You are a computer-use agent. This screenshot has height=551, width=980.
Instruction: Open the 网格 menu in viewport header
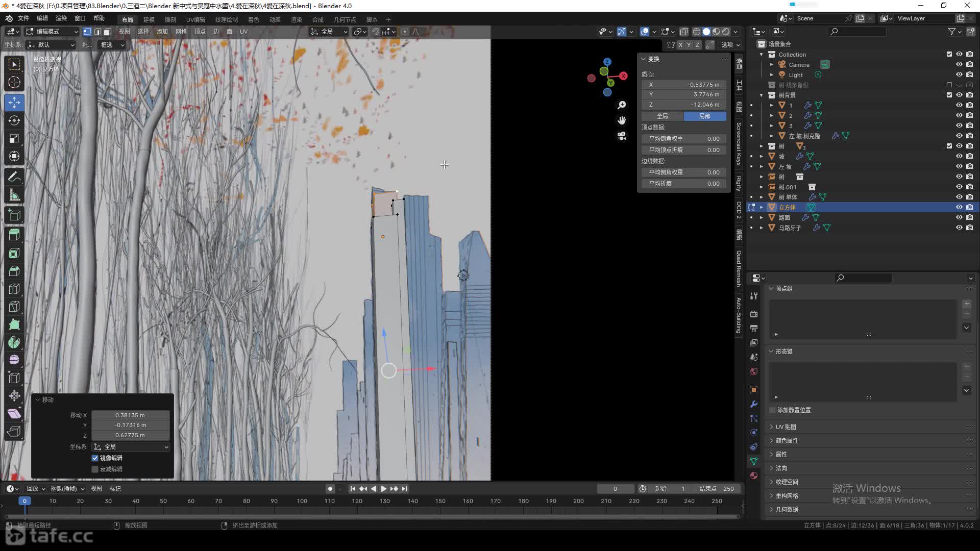pyautogui.click(x=181, y=32)
